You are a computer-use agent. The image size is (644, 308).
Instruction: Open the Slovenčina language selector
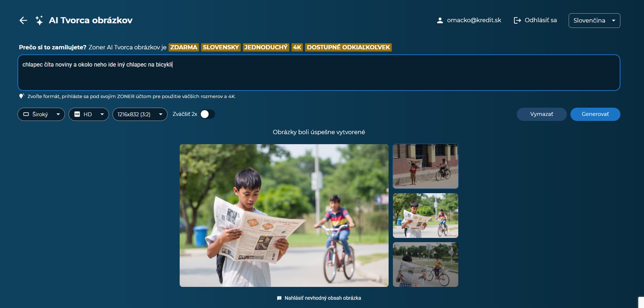pos(594,21)
